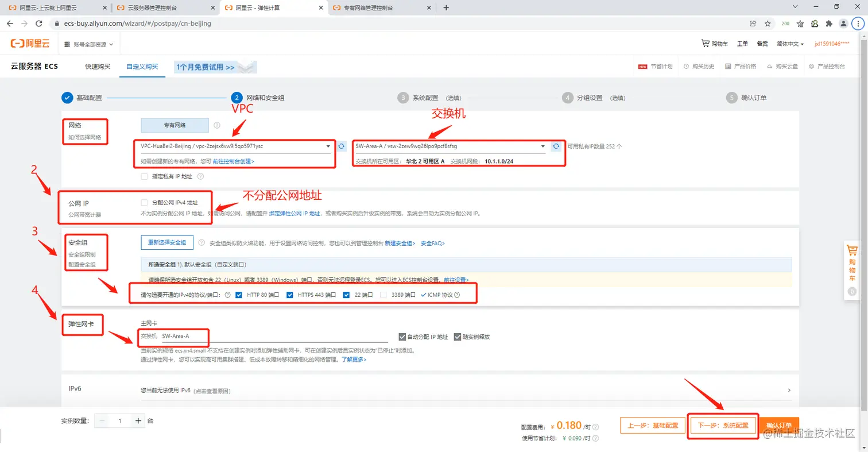Screen dimensions: 868x452
Task: Uncheck the HTTP 80 端口 checkbox
Action: (239, 295)
